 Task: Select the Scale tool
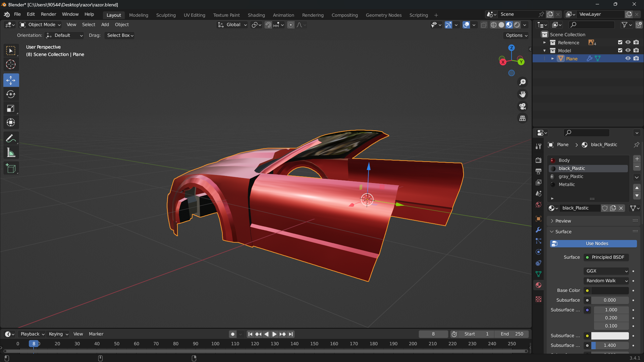point(11,109)
